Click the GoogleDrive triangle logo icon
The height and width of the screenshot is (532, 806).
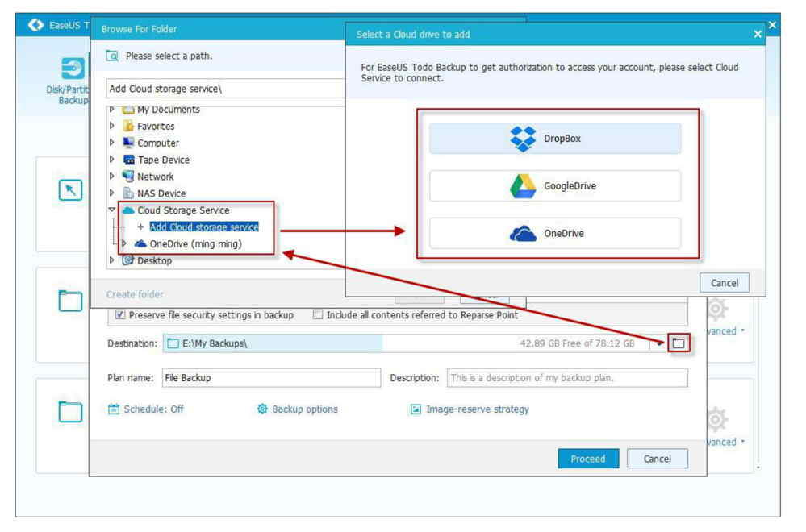[x=523, y=186]
